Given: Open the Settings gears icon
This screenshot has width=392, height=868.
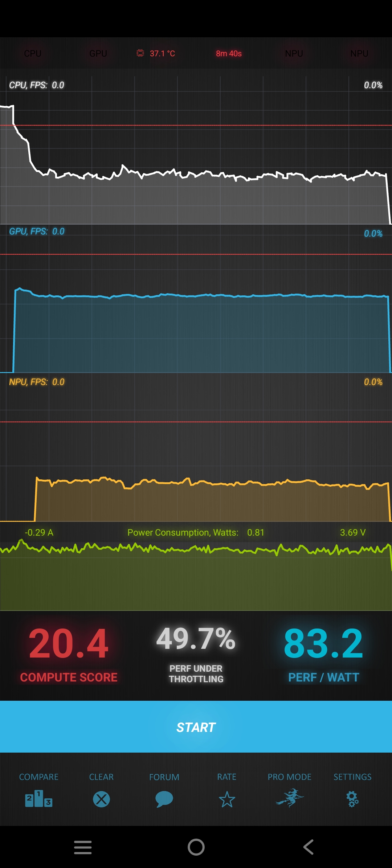Looking at the screenshot, I should pyautogui.click(x=352, y=799).
